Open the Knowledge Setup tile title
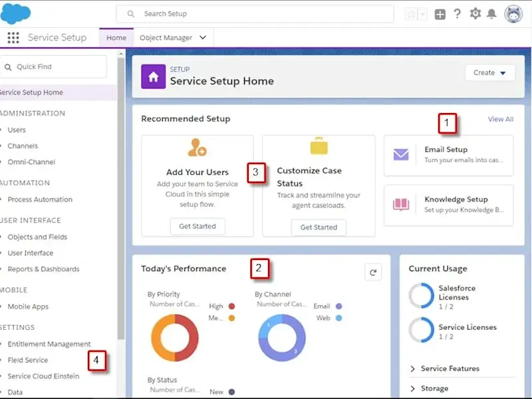532x399 pixels. click(456, 199)
